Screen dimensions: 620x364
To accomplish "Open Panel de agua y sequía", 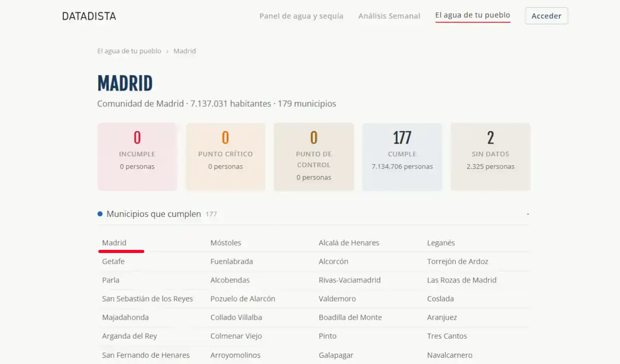I will (301, 16).
